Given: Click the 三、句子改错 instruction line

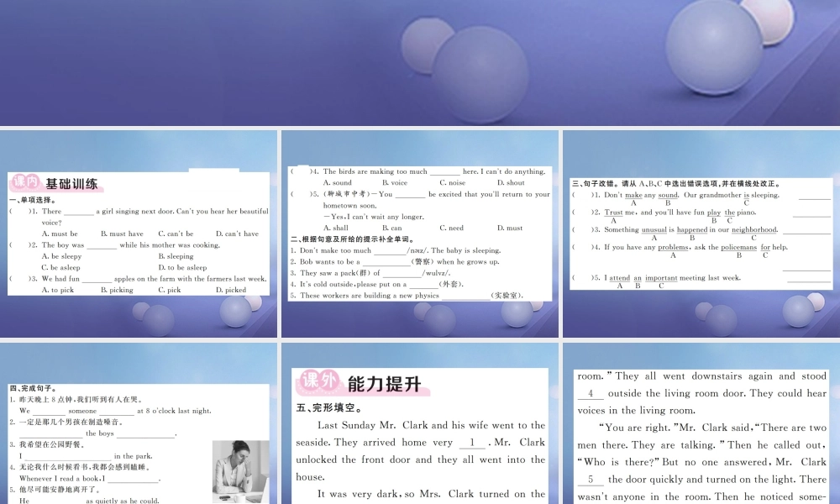Looking at the screenshot, I should [x=677, y=183].
